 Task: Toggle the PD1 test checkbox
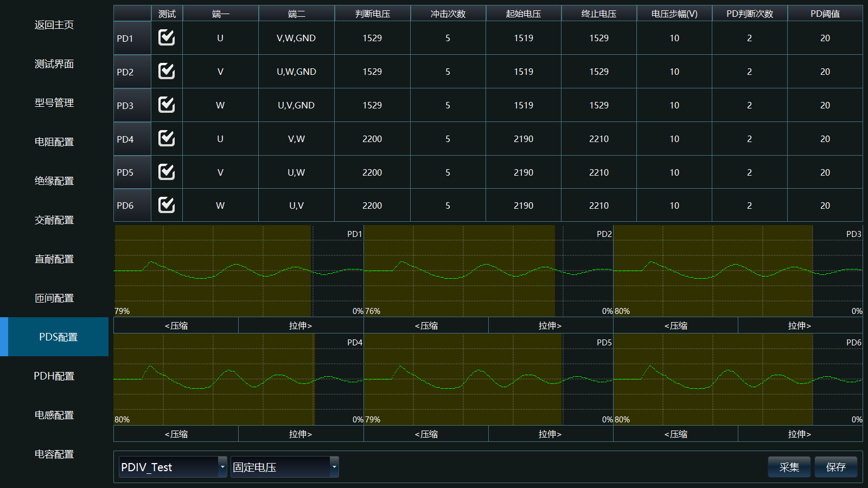[167, 37]
